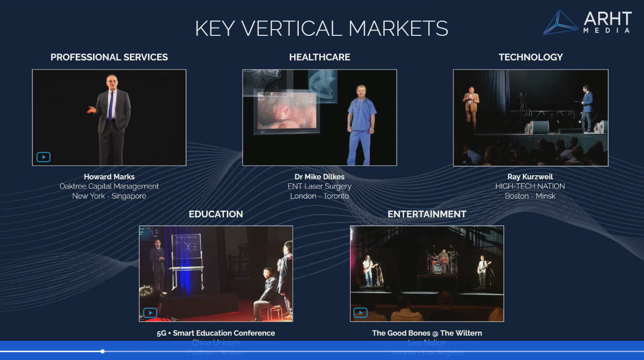Image resolution: width=644 pixels, height=360 pixels.
Task: Open the Howard Marks hologram thumbnail
Action: point(109,117)
